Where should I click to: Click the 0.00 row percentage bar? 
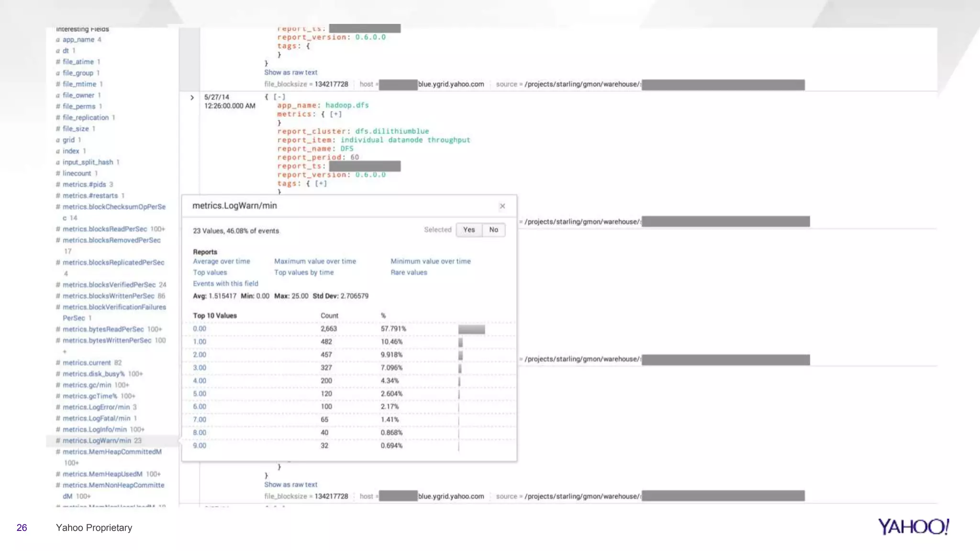pyautogui.click(x=471, y=329)
